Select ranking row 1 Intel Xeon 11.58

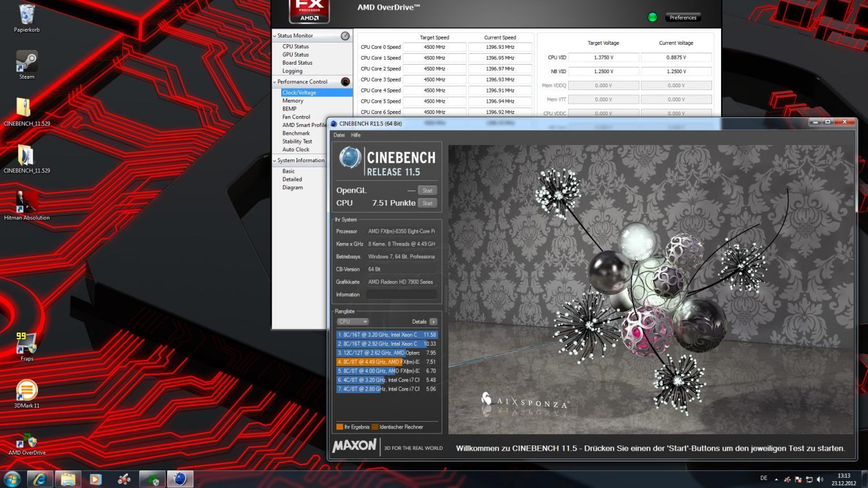tap(387, 335)
